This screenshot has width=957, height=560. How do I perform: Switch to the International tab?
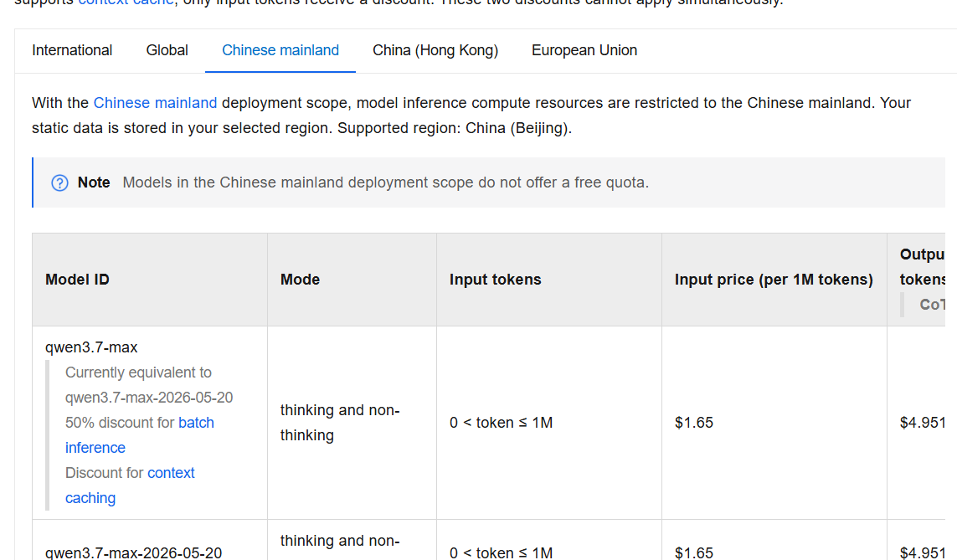72,50
